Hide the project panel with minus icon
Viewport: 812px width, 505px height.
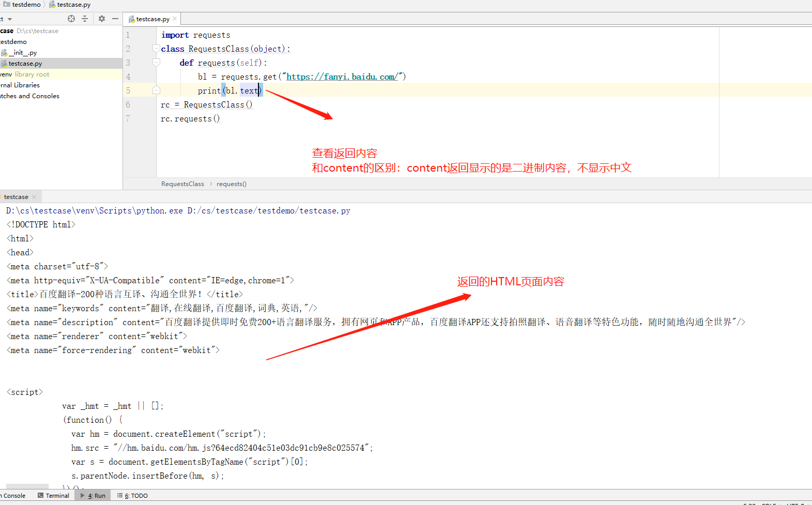(x=115, y=19)
